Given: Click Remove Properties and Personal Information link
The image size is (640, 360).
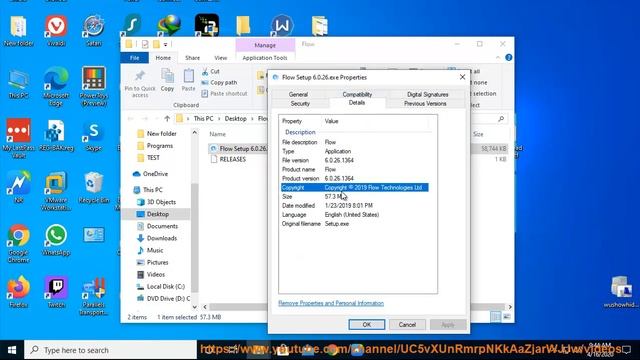Looking at the screenshot, I should (331, 303).
